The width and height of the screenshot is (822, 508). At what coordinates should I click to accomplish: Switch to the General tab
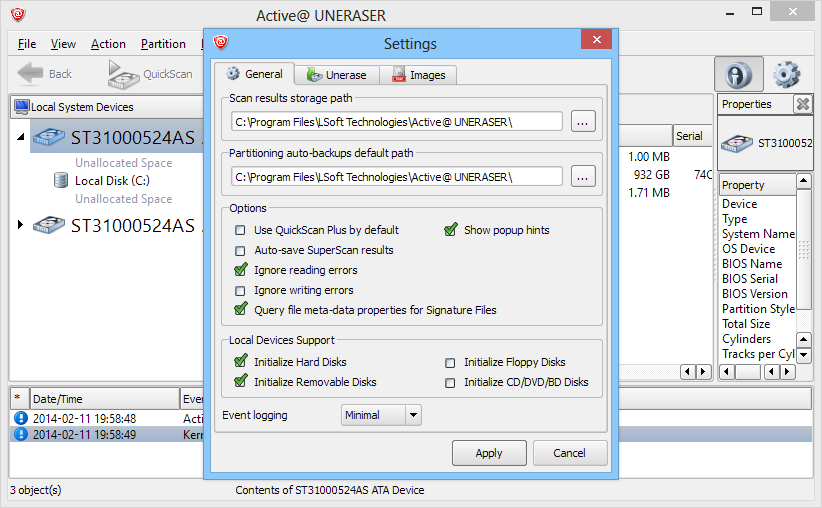click(254, 74)
